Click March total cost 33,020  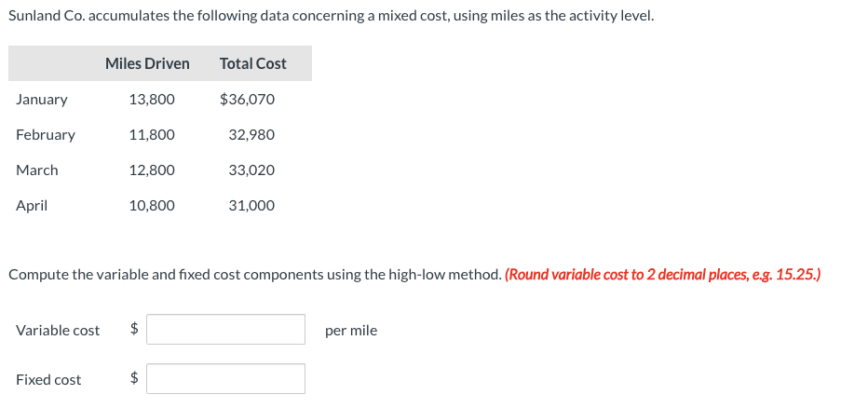click(251, 170)
